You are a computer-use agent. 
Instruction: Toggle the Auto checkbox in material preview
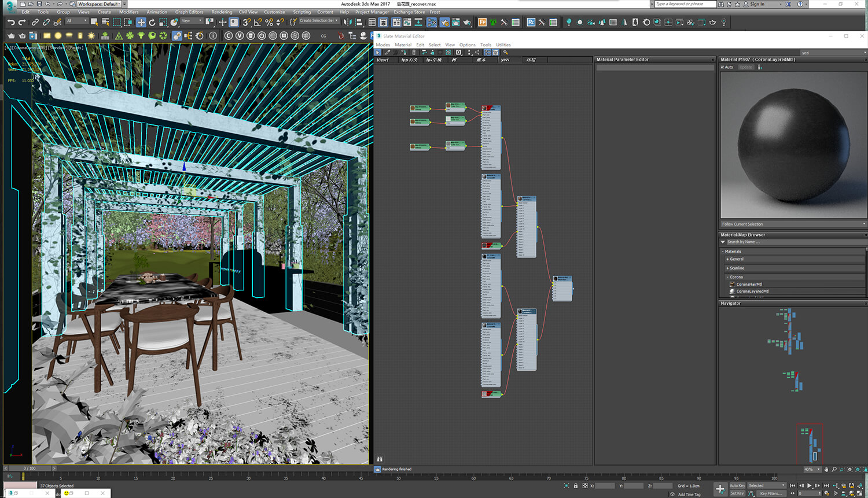pyautogui.click(x=723, y=67)
